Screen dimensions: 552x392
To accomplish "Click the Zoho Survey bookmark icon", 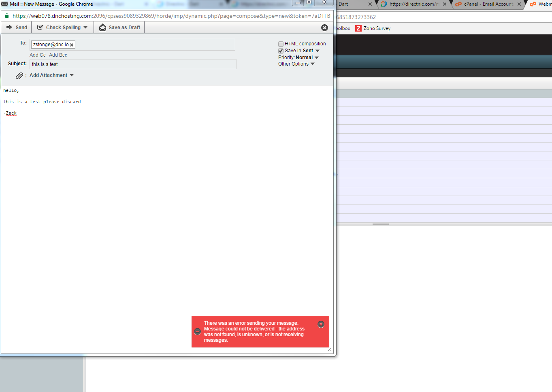I will [x=358, y=28].
